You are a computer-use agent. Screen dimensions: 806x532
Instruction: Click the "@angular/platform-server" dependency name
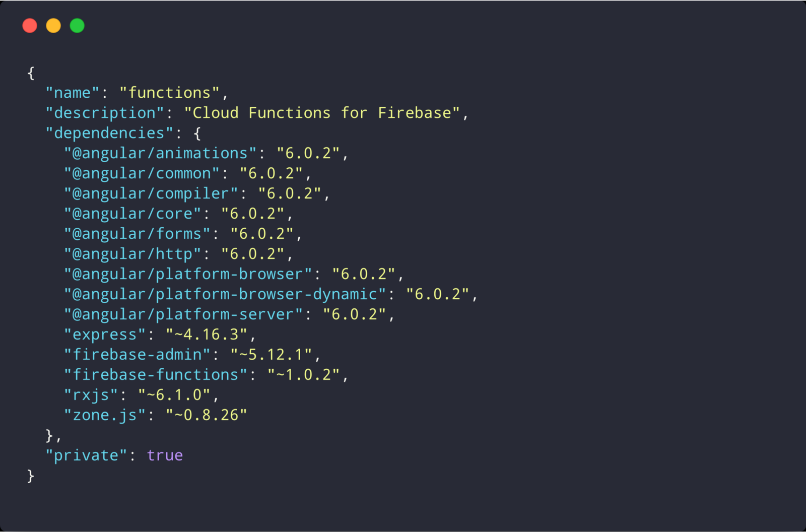click(183, 315)
